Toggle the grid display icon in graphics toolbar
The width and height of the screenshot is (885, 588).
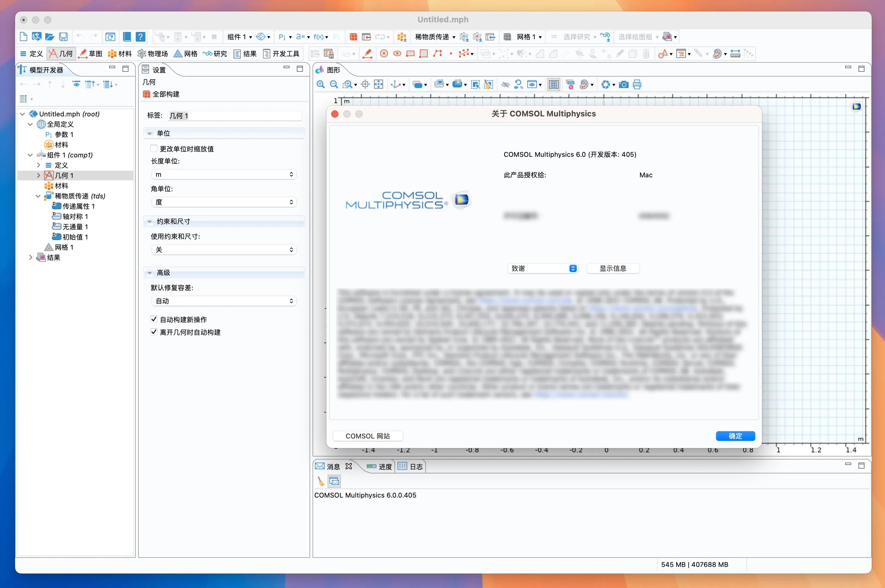[554, 84]
